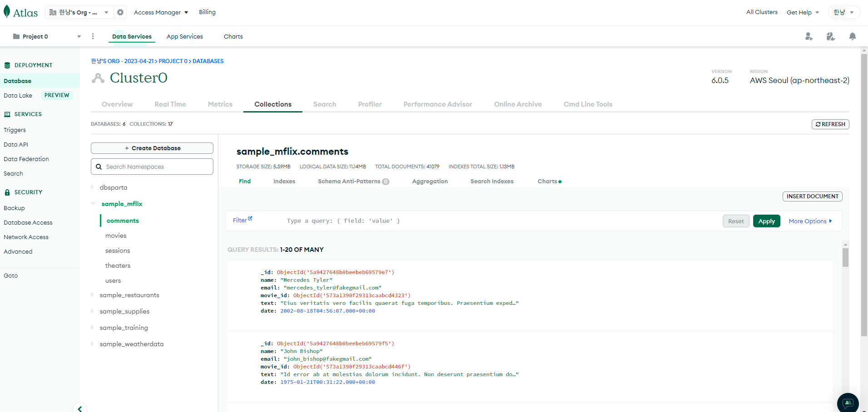This screenshot has height=412, width=868.
Task: Select the sessions collection
Action: 118,250
